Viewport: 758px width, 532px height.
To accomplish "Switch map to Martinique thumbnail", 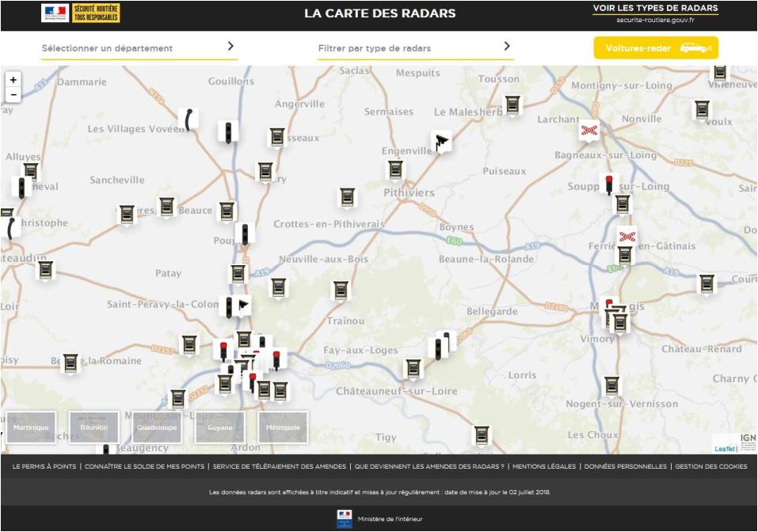I will click(31, 427).
